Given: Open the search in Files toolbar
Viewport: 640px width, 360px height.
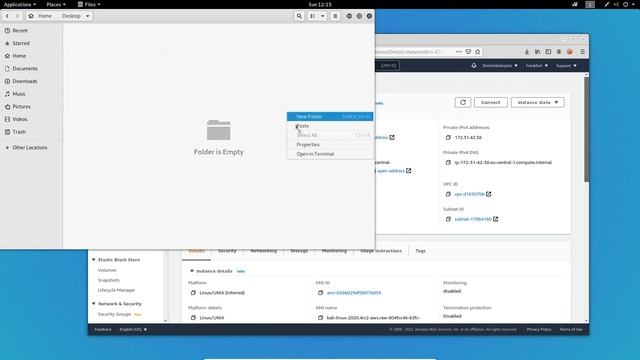Looking at the screenshot, I should pyautogui.click(x=299, y=16).
